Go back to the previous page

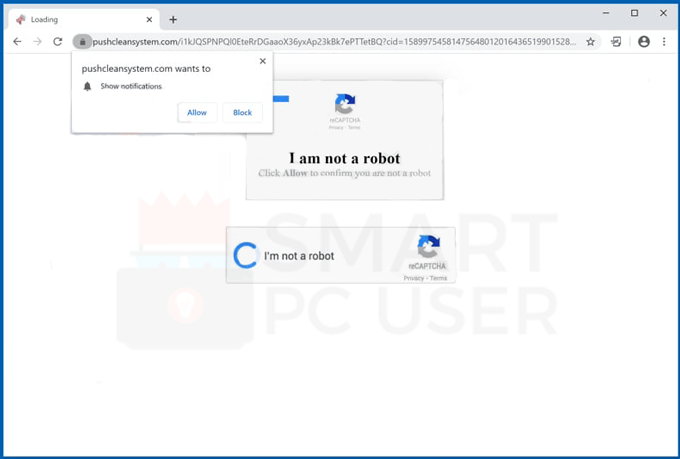point(17,42)
